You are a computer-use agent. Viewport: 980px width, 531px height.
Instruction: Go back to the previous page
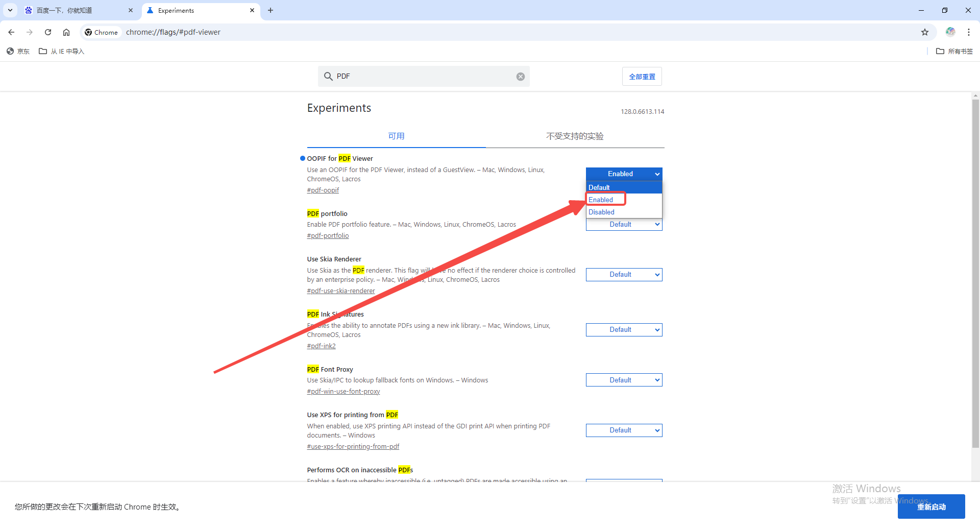pos(11,32)
